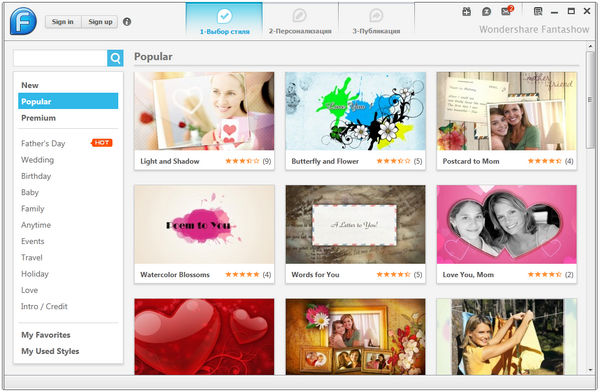The height and width of the screenshot is (392, 600).
Task: Select the golden photo frames thumbnail
Action: 355,336
